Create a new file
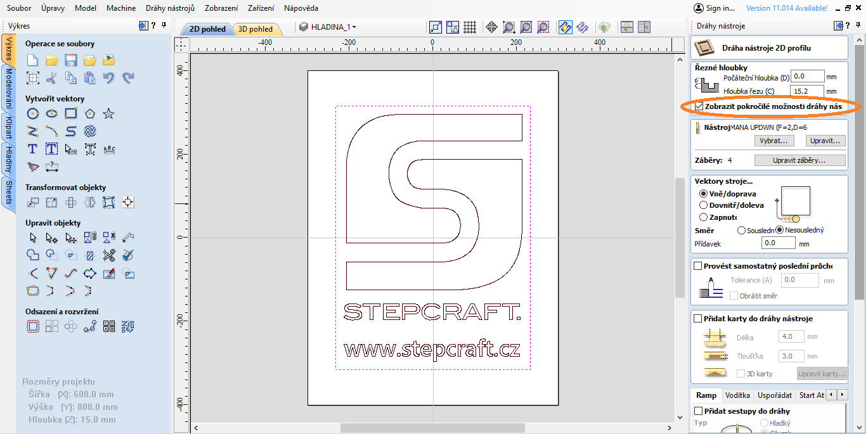The width and height of the screenshot is (868, 434). pos(33,60)
